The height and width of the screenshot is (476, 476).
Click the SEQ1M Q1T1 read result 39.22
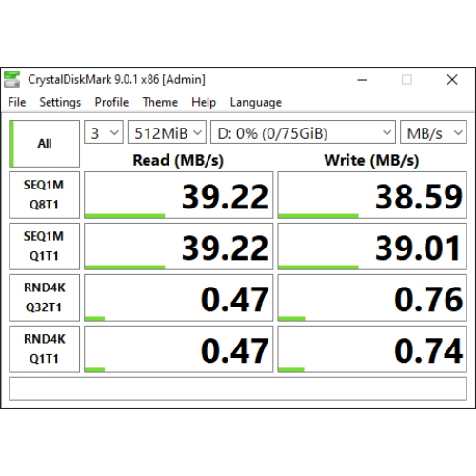[x=178, y=247]
